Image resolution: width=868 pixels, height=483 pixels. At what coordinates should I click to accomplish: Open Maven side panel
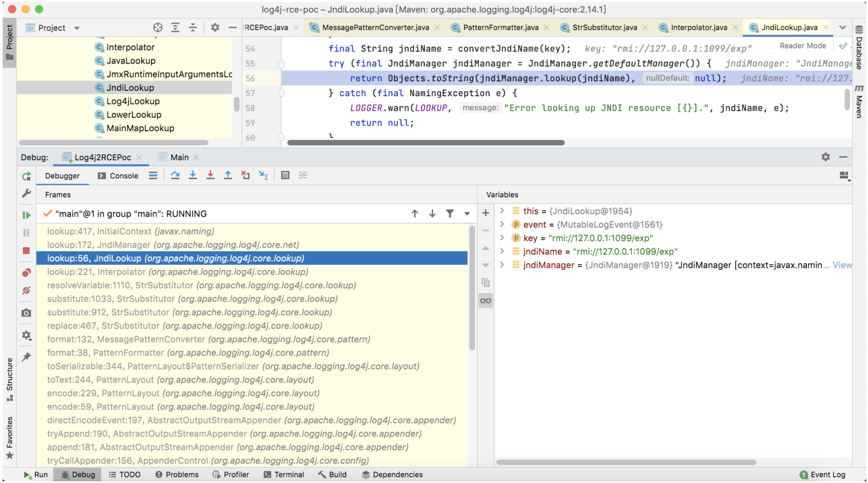click(x=859, y=102)
